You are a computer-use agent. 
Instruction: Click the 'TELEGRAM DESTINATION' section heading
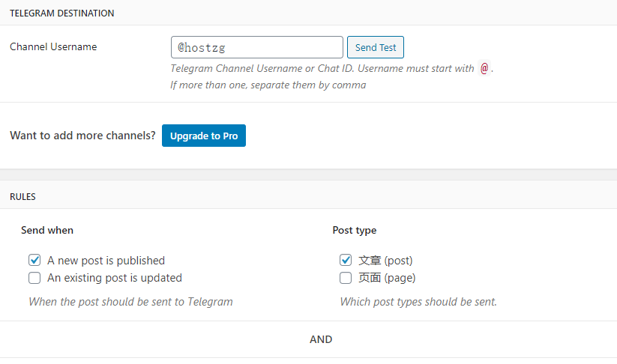61,13
